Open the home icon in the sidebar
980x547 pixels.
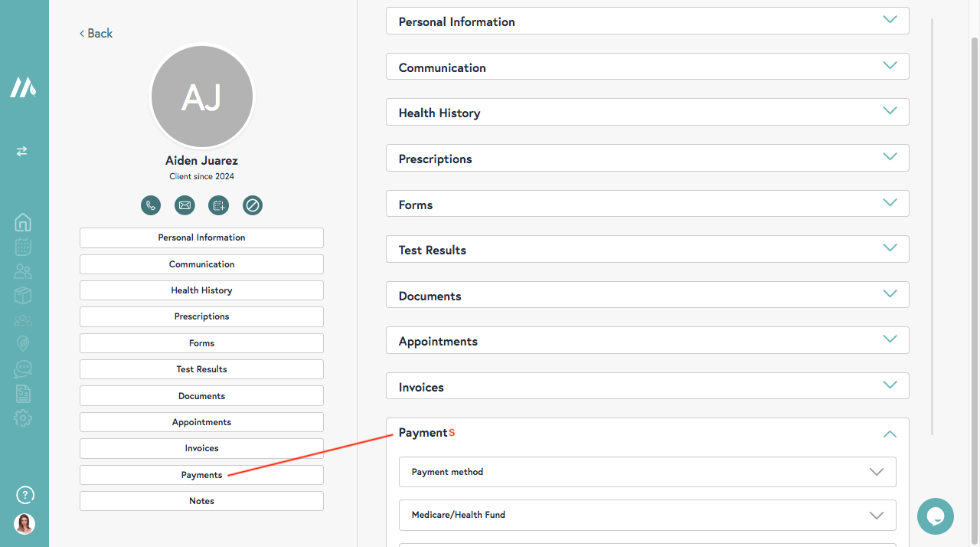(x=23, y=222)
